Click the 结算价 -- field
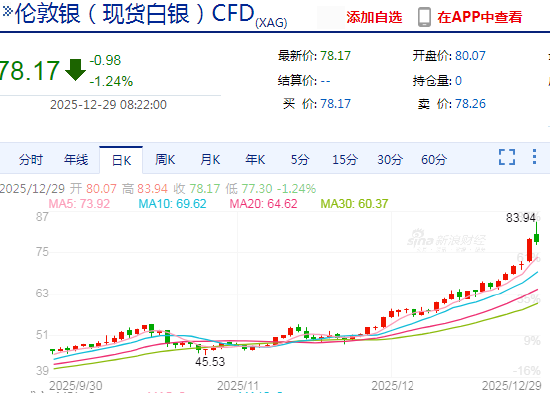Image resolution: width=550 pixels, height=393 pixels. (x=304, y=81)
